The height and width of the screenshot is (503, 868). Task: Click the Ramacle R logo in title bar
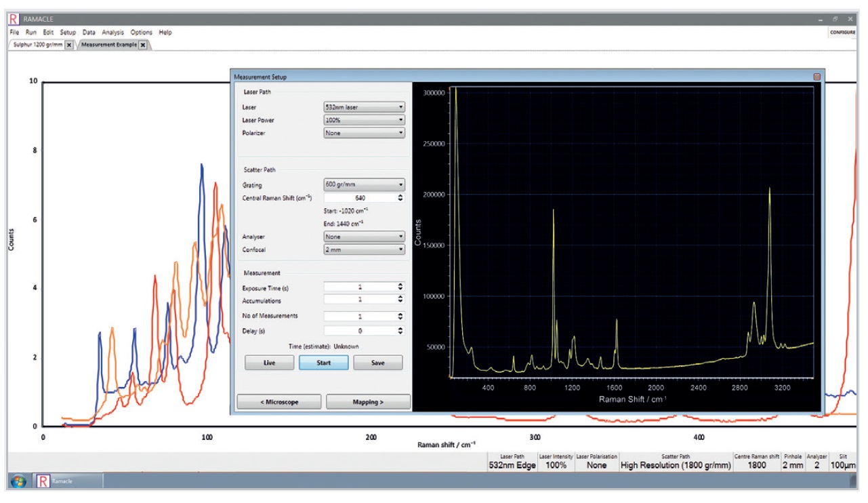click(15, 20)
